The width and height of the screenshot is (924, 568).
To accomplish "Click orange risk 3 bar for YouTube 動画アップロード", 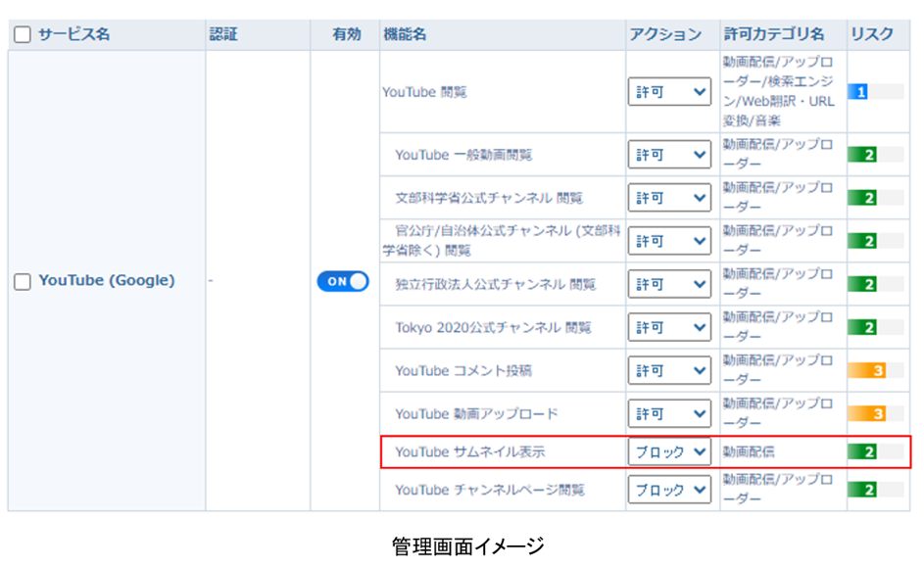I will point(867,413).
